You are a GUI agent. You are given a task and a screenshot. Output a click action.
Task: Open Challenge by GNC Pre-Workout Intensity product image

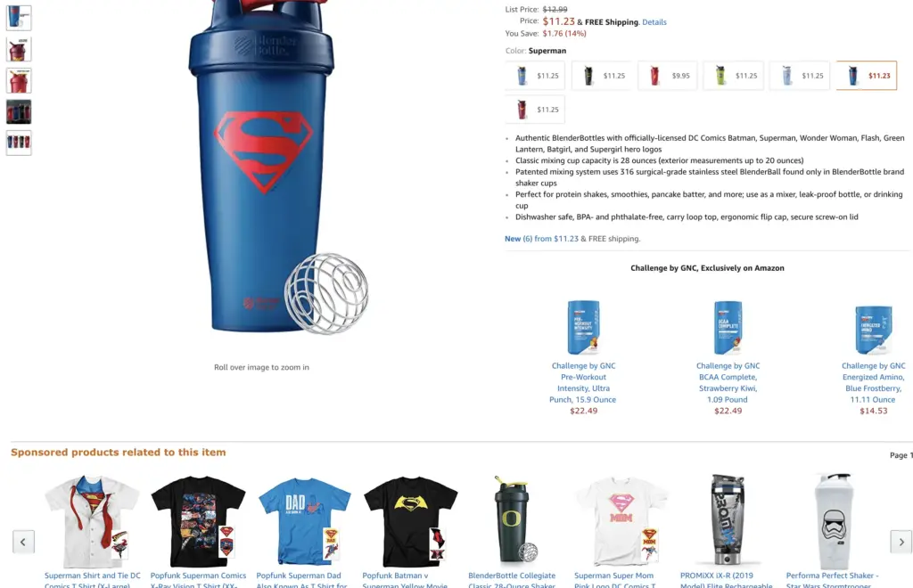click(x=583, y=327)
